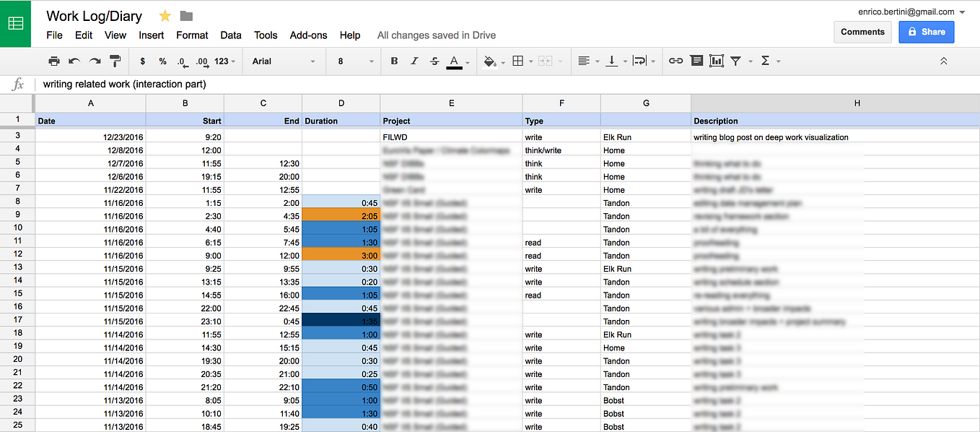This screenshot has width=980, height=432.
Task: Click the Redo icon
Action: [x=94, y=61]
